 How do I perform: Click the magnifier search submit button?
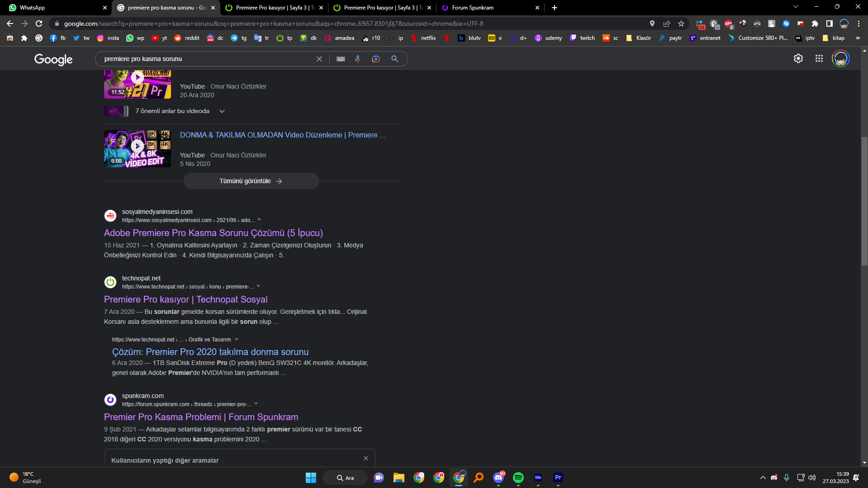pyautogui.click(x=395, y=59)
